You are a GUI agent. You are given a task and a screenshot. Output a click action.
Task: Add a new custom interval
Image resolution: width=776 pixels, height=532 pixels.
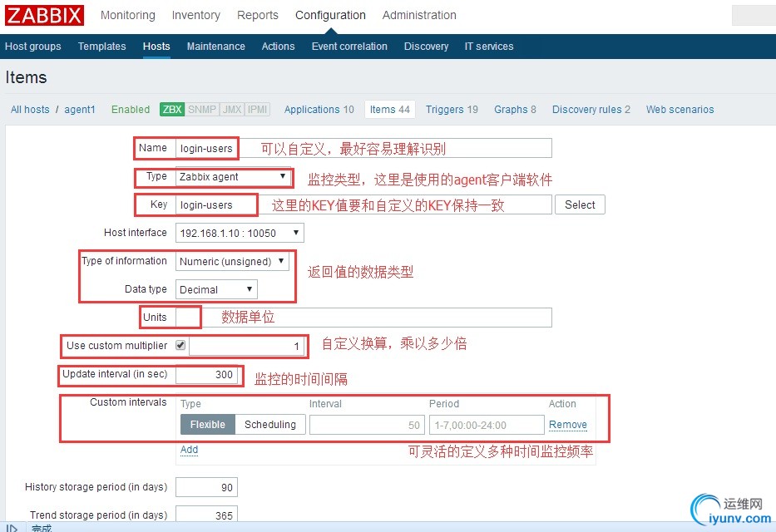click(x=189, y=450)
